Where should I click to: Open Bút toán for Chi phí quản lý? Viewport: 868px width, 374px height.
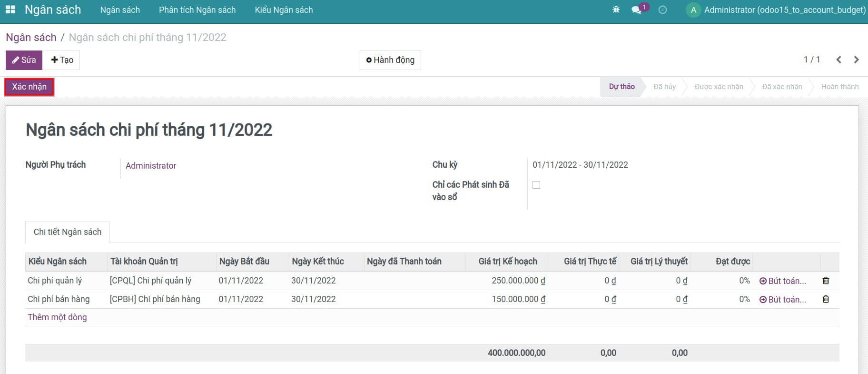[x=783, y=281]
